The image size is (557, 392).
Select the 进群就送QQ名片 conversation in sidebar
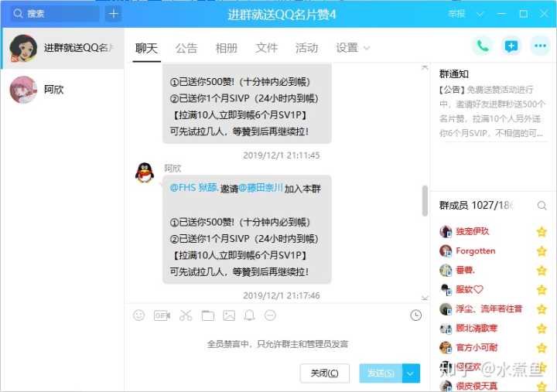pos(63,48)
